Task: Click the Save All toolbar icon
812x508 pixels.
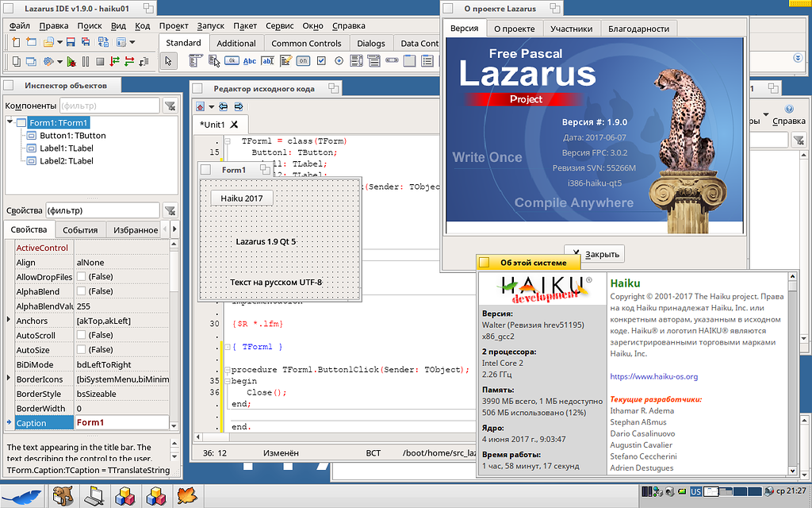Action: (x=86, y=41)
